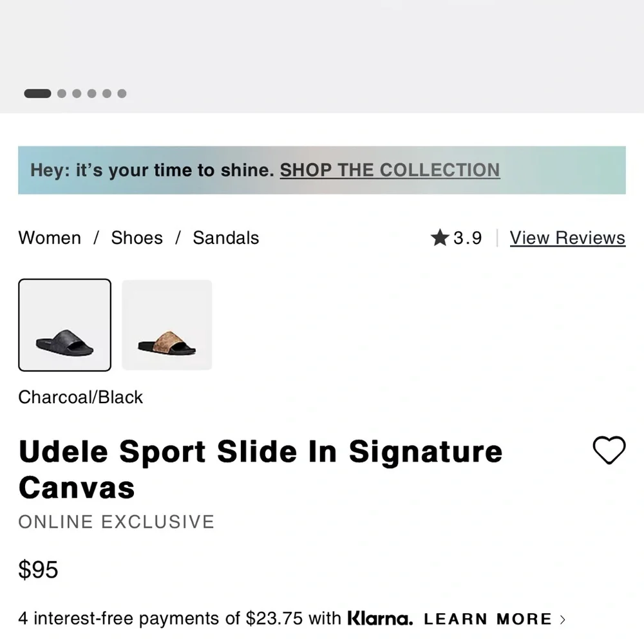Select the tan signature slide color swatch
The image size is (644, 644).
(167, 325)
